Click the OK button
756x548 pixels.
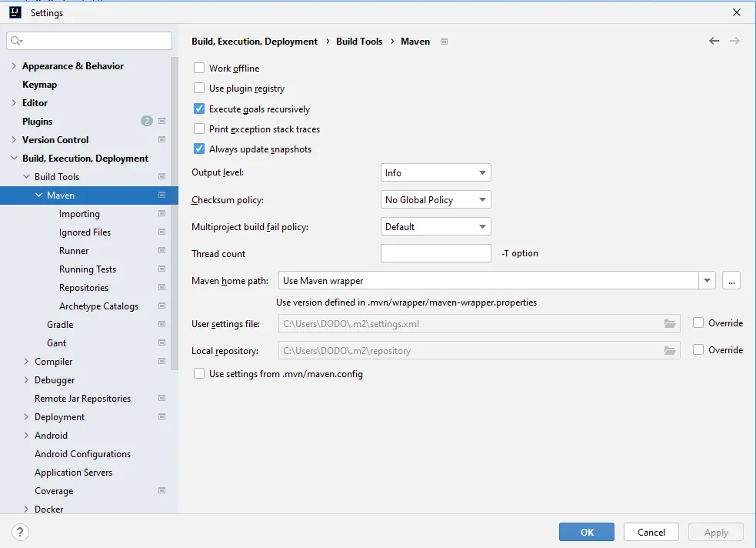coord(587,532)
